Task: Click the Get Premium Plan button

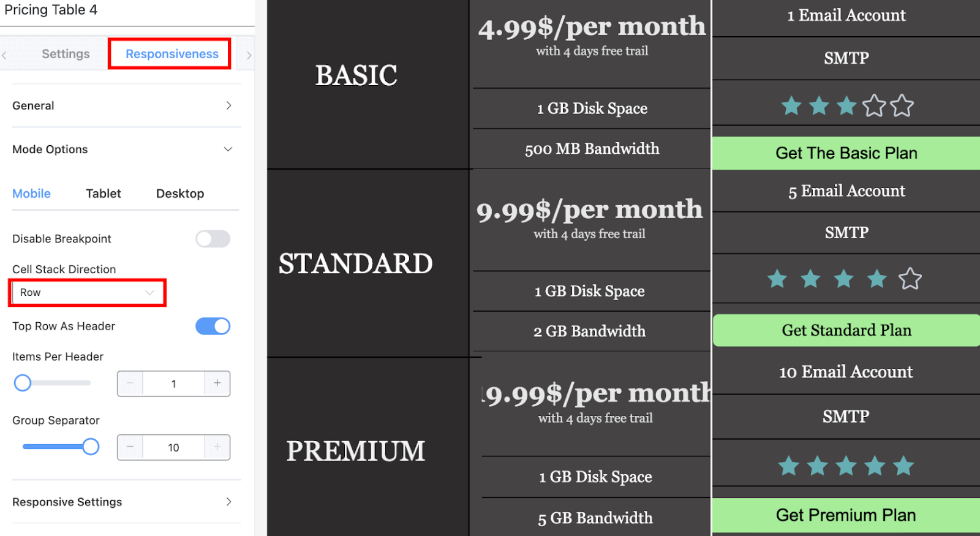Action: click(846, 515)
